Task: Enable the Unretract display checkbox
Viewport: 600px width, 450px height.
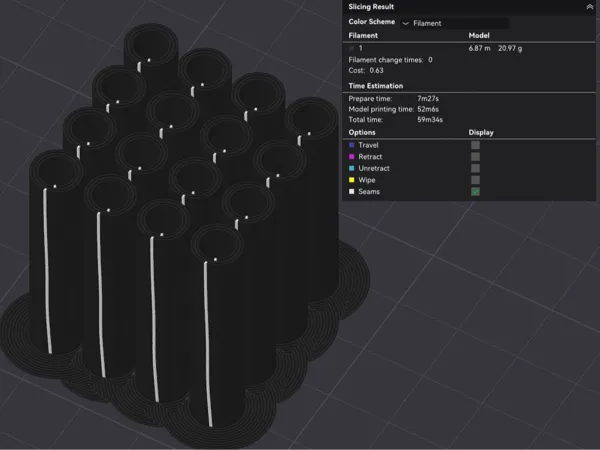Action: point(475,168)
